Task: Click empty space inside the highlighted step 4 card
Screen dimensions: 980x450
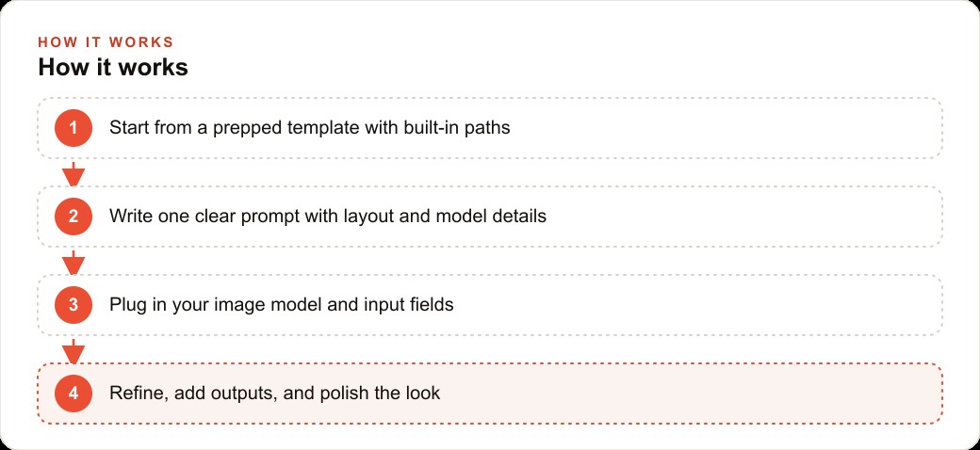Action: pyautogui.click(x=688, y=394)
